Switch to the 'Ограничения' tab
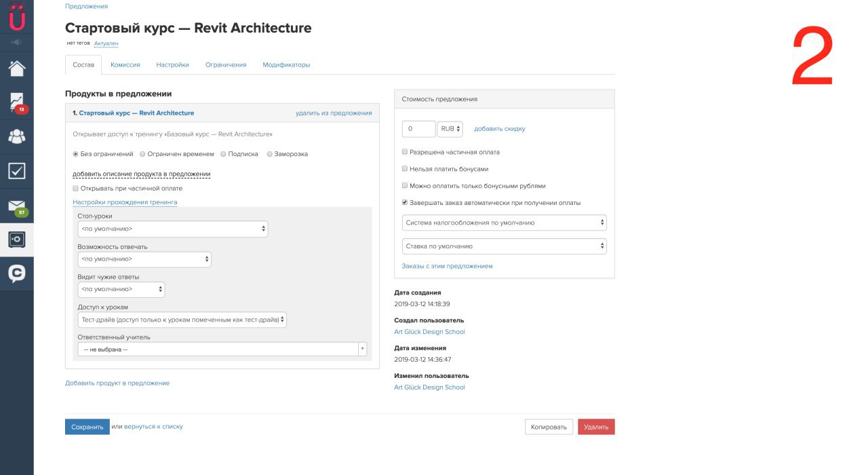The image size is (868, 475). [x=226, y=64]
